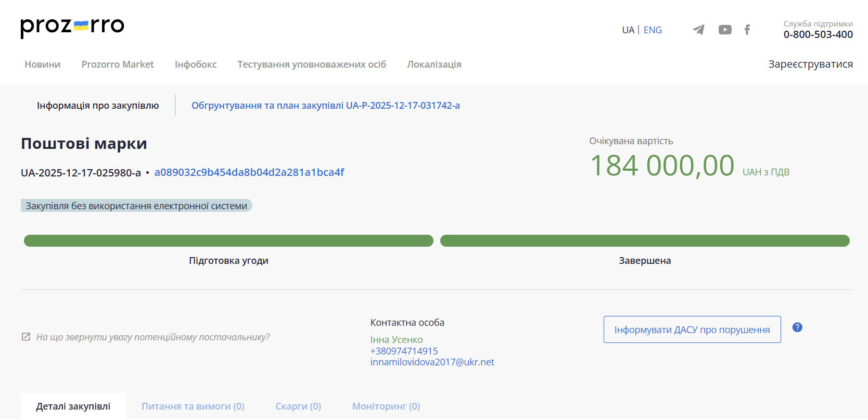Click the tender hash ID link
Image resolution: width=868 pixels, height=420 pixels.
[x=249, y=172]
